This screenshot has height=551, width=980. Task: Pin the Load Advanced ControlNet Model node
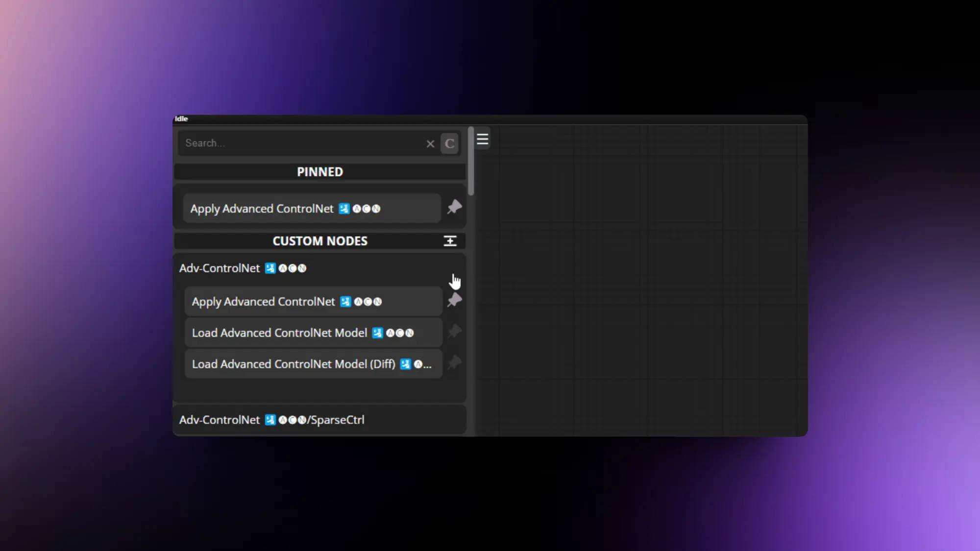[x=454, y=332]
